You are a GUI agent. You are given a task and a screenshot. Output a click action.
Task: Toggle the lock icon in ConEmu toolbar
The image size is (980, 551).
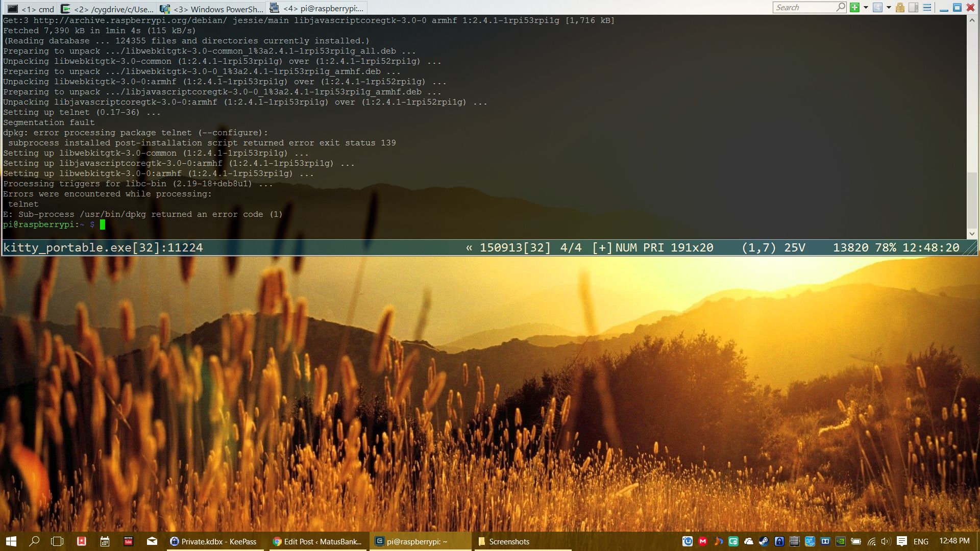click(x=900, y=7)
